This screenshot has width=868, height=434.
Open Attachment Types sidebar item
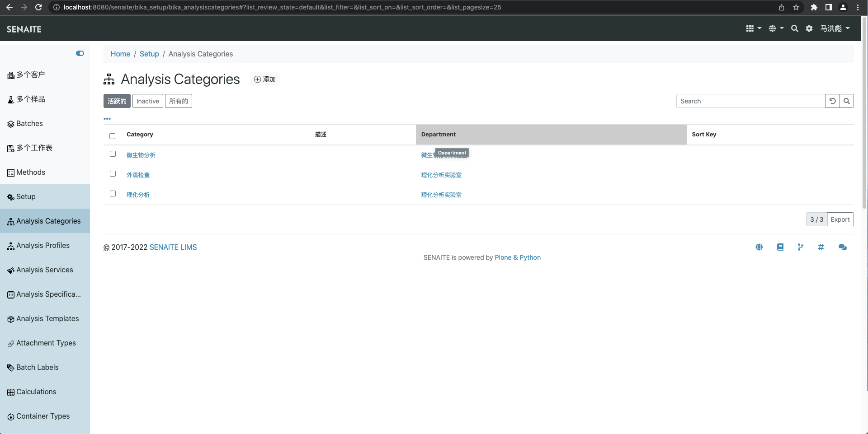pyautogui.click(x=45, y=343)
